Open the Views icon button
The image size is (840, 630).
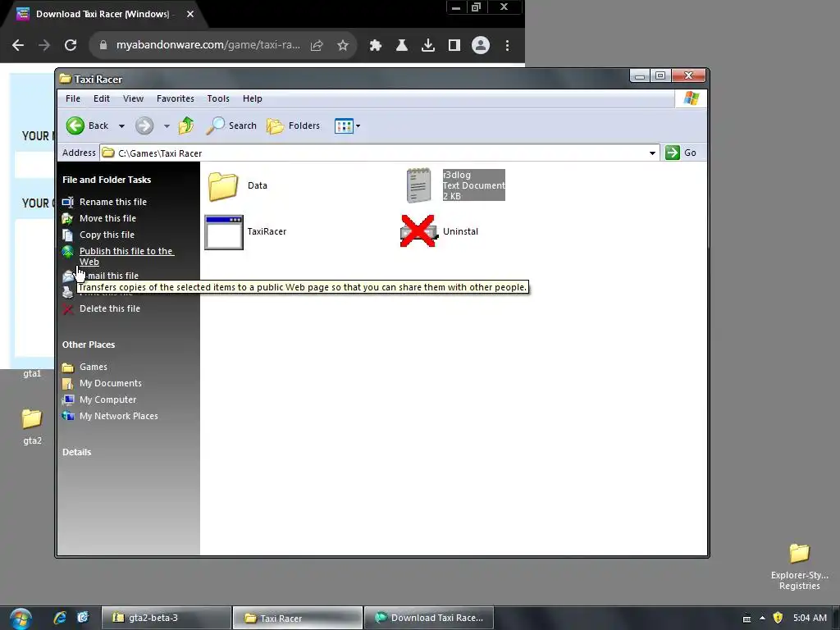(344, 126)
